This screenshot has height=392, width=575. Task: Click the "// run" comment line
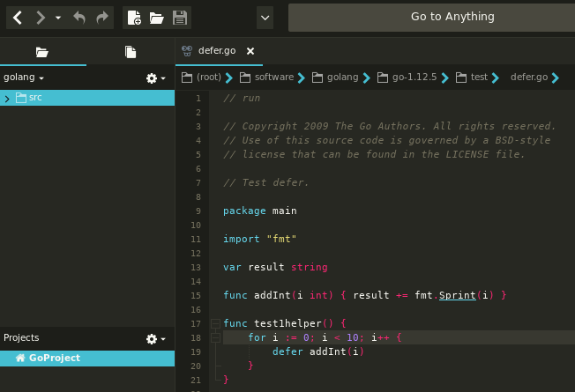coord(242,98)
